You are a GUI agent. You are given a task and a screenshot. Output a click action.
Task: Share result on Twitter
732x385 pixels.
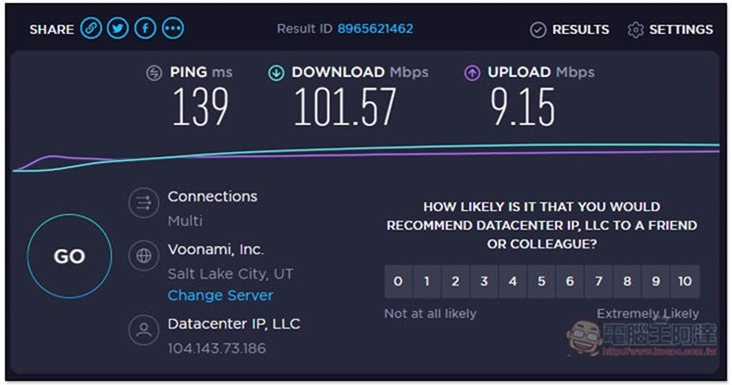click(x=118, y=28)
